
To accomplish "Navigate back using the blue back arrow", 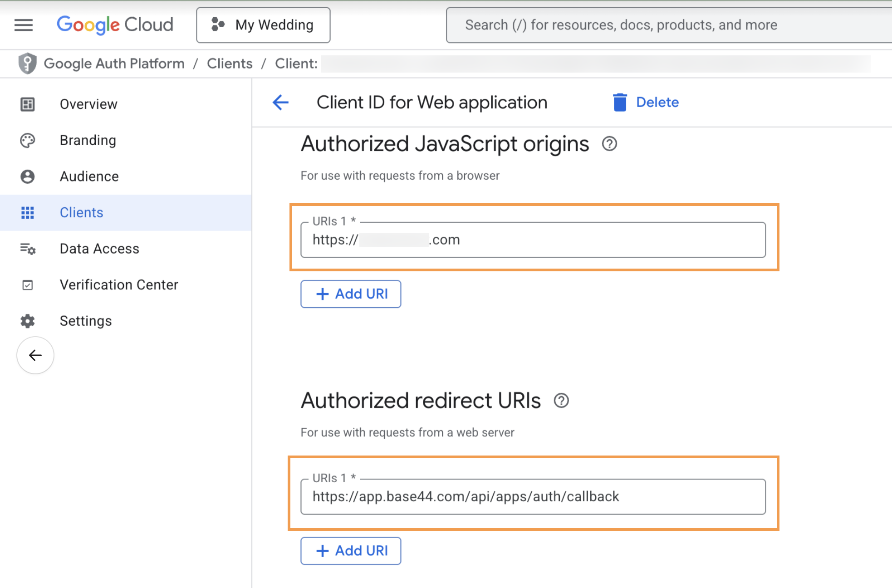I will tap(280, 103).
